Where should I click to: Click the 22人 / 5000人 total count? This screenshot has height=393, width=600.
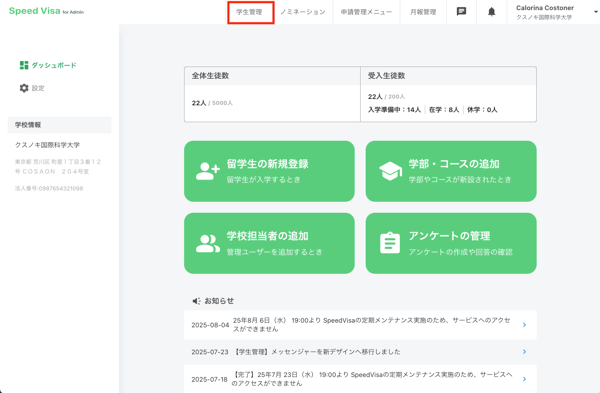(212, 103)
